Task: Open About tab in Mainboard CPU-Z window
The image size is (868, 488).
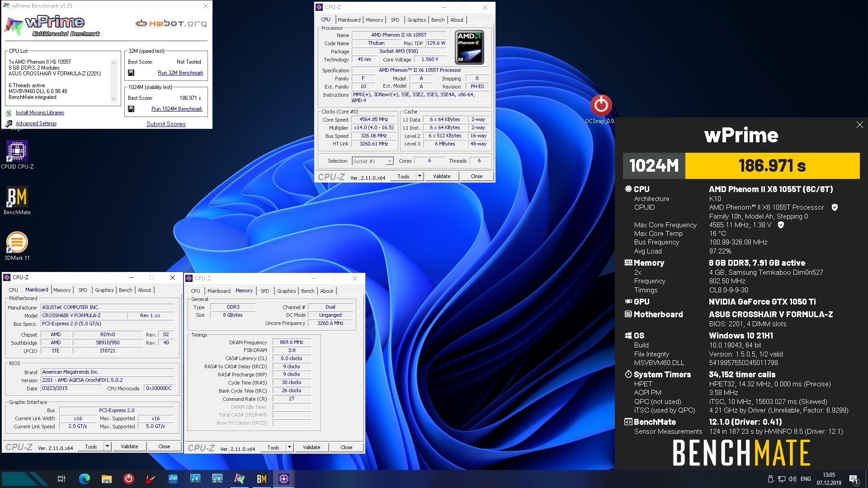Action: tap(145, 290)
